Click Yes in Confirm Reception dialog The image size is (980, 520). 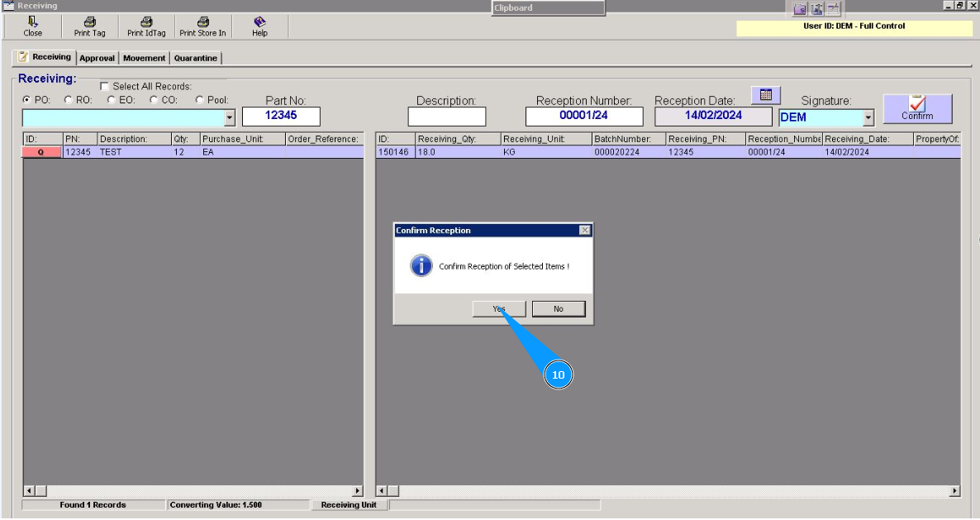[499, 308]
